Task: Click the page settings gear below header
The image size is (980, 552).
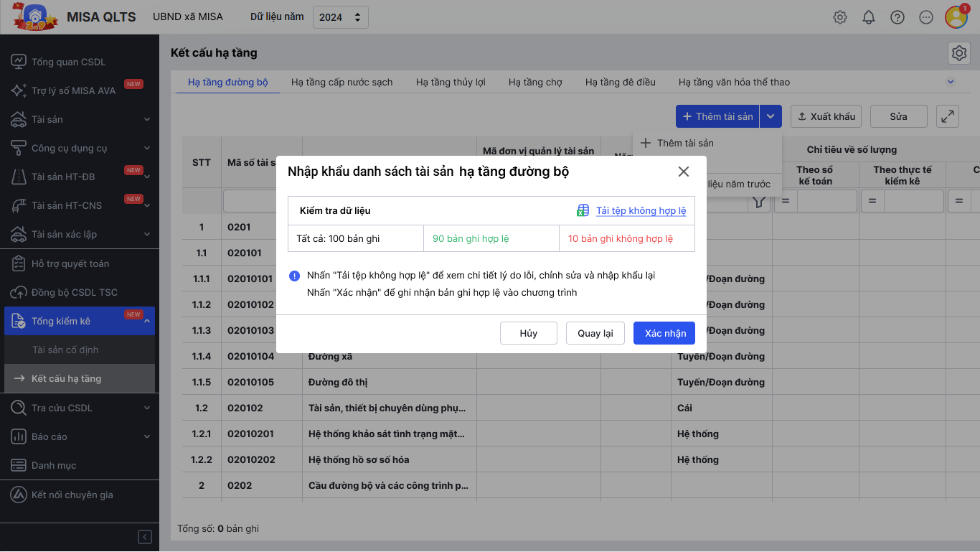Action: pyautogui.click(x=959, y=52)
